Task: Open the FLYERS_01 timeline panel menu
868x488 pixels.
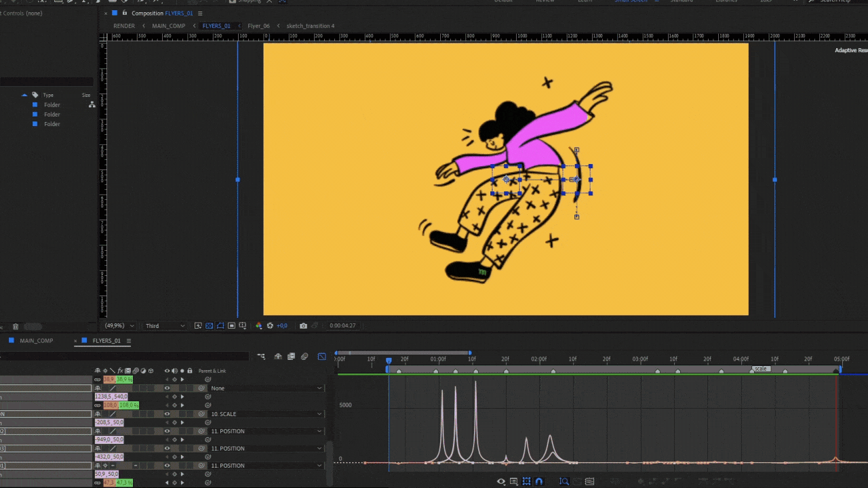Action: coord(128,341)
